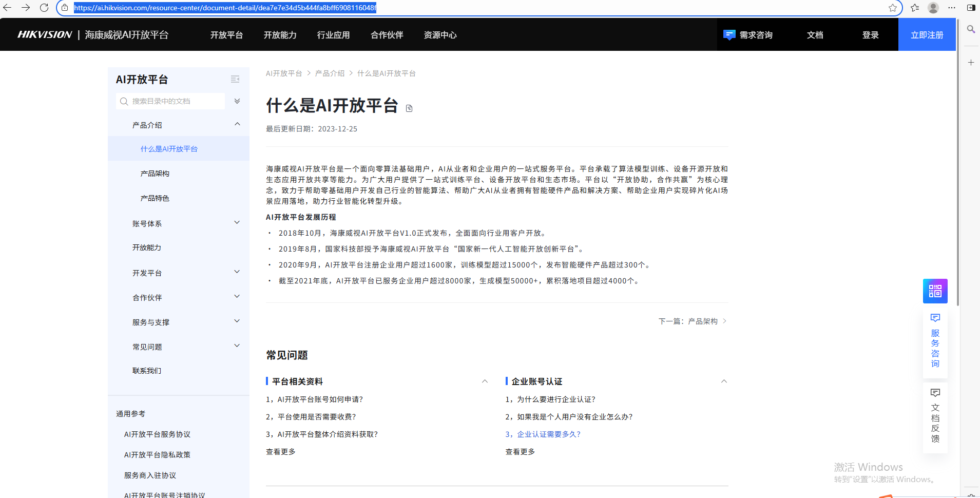Screen dimensions: 980x498
Task: Open the 开放平台 nav menu
Action: 226,35
